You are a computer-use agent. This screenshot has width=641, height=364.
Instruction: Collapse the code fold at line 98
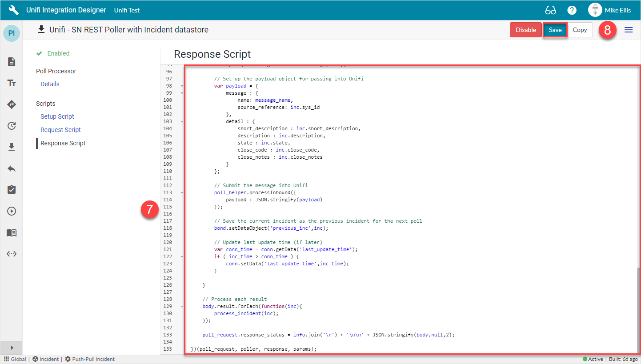pyautogui.click(x=182, y=86)
